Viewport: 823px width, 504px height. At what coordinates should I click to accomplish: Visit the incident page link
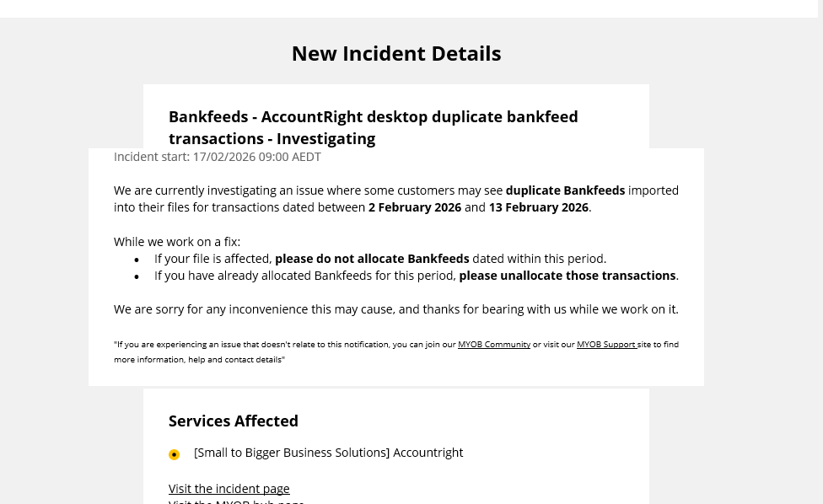click(229, 489)
